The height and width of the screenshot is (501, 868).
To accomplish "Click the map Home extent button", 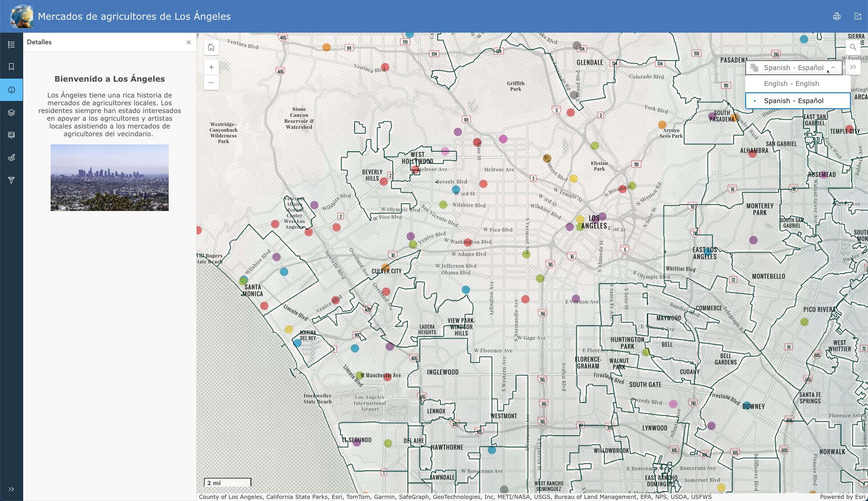I will click(x=211, y=47).
